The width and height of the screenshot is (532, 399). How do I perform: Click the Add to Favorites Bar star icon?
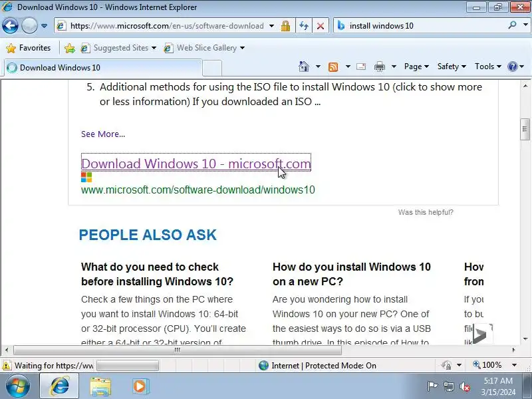[70, 48]
